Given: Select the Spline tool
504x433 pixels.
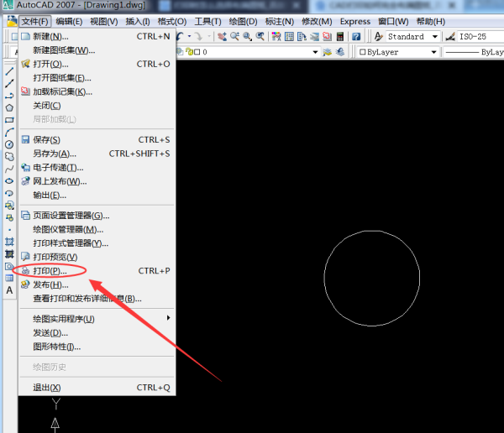Looking at the screenshot, I should pyautogui.click(x=9, y=169).
